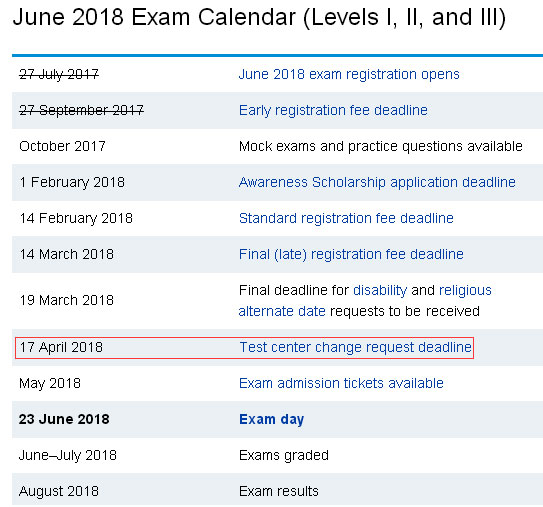Viewport: 543px width, 507px height.
Task: Open Final (late) registration fee deadline link
Action: click(x=351, y=255)
